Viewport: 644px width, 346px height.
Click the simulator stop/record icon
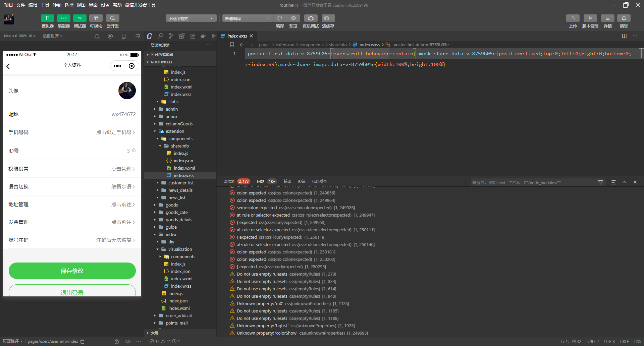pyautogui.click(x=110, y=36)
